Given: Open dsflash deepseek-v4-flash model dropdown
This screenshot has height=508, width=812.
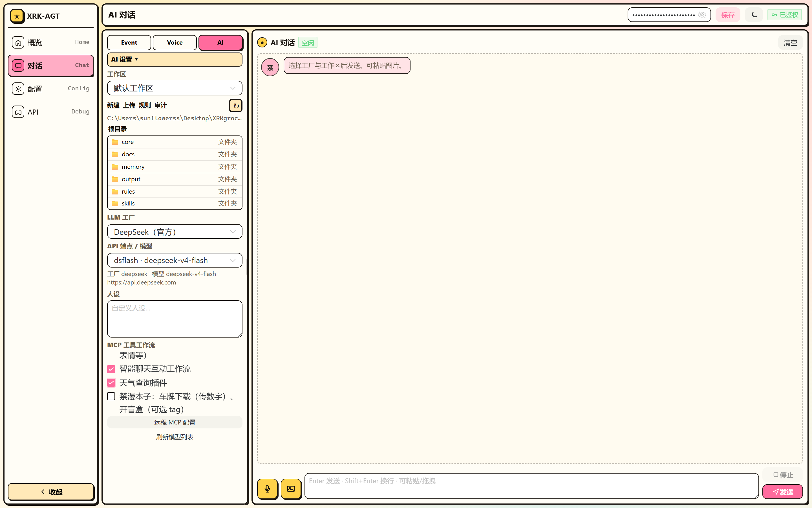Looking at the screenshot, I should [175, 260].
